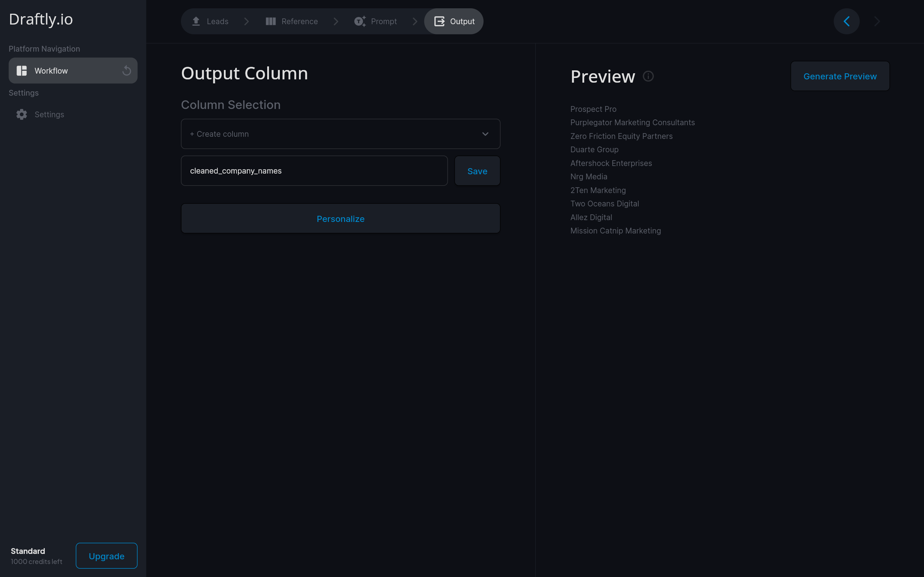Click the Save button
This screenshot has width=924, height=577.
477,171
